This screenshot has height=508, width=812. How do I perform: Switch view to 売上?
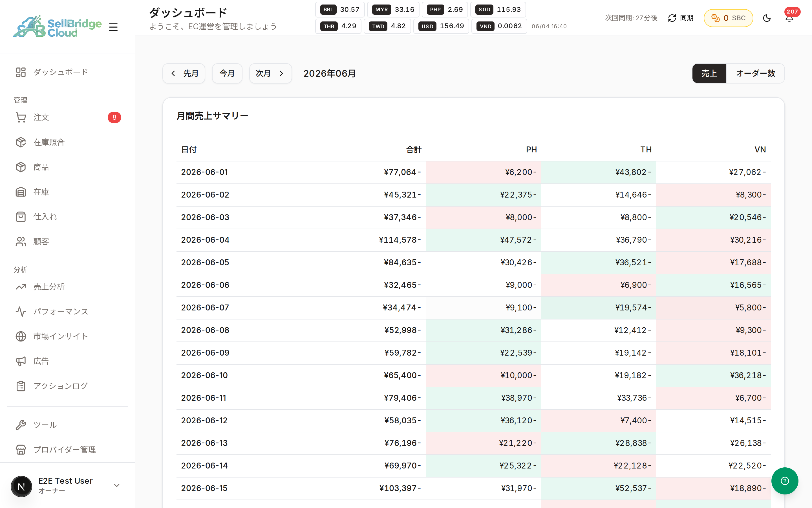click(x=709, y=73)
